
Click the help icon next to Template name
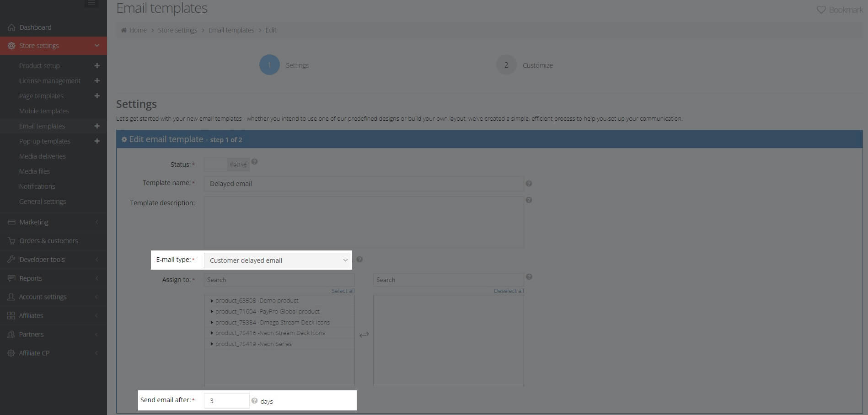529,183
